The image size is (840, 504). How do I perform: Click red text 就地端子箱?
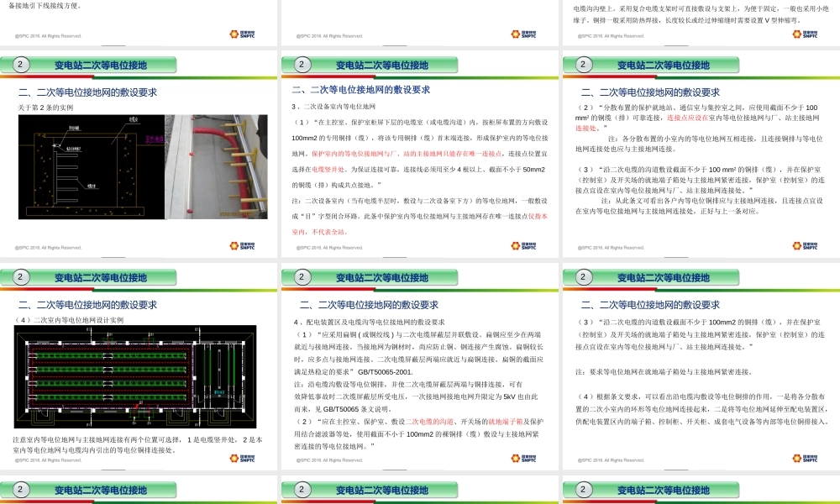pyautogui.click(x=505, y=422)
